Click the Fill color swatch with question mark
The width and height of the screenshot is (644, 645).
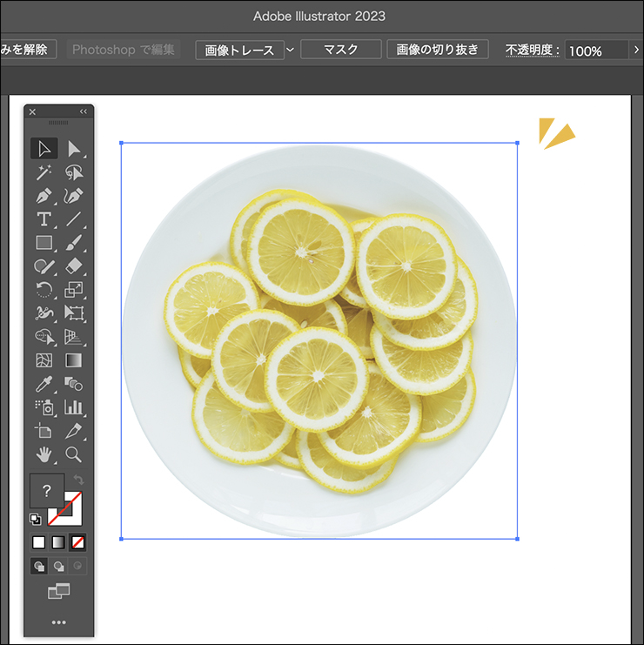point(47,491)
